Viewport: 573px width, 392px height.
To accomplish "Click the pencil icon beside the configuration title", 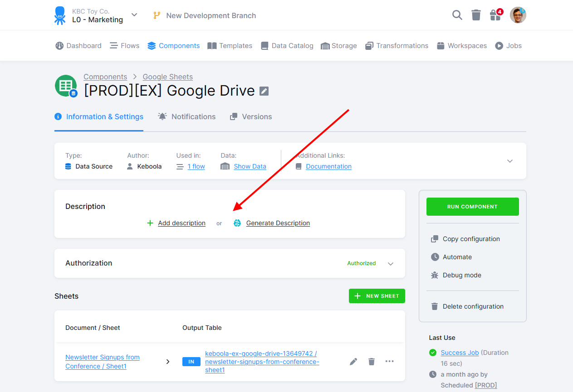I will (264, 91).
